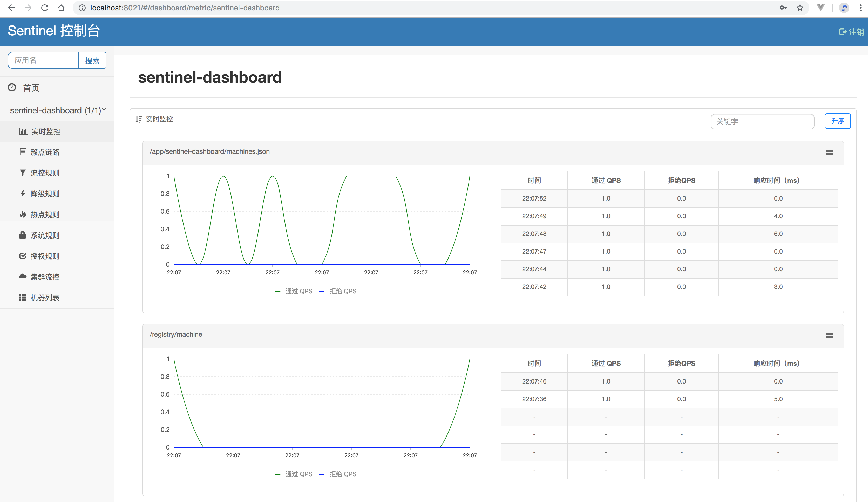
Task: Click the 升序 sort button
Action: pyautogui.click(x=837, y=121)
